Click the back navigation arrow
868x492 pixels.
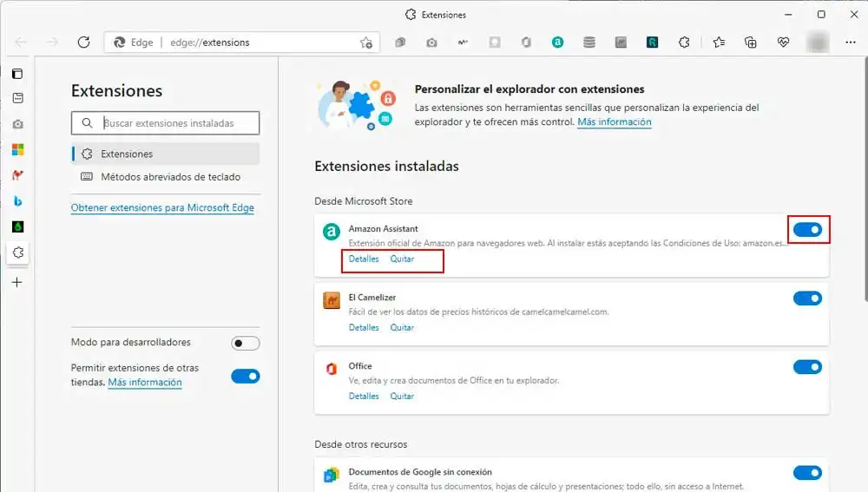pyautogui.click(x=21, y=42)
